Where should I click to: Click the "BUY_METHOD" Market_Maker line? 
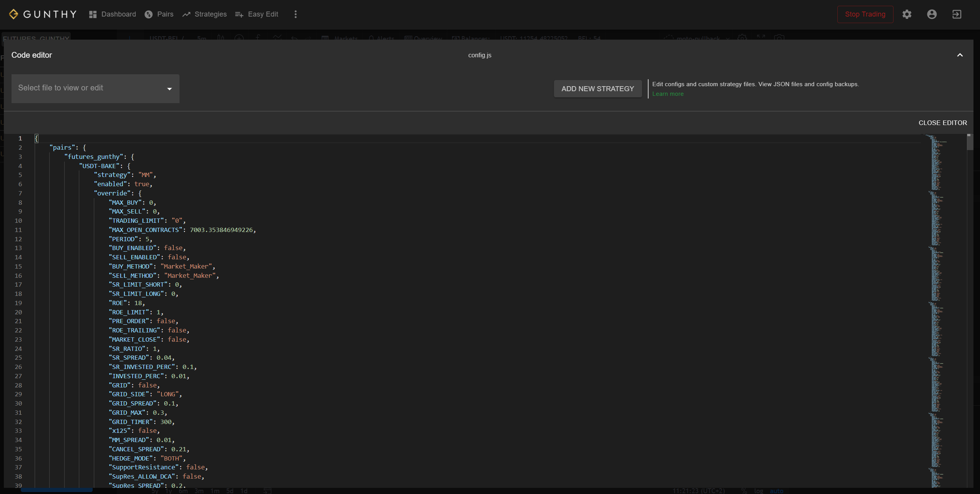(162, 266)
